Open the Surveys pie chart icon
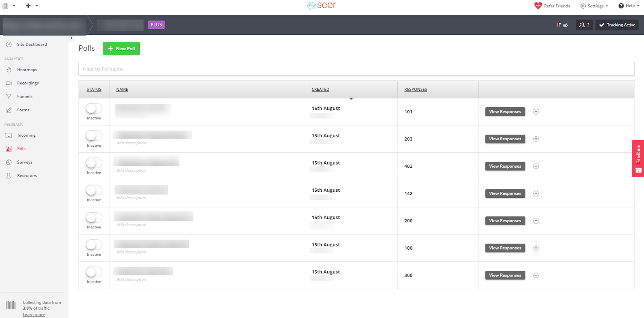Viewport: 644px width, 318px height. pos(9,162)
